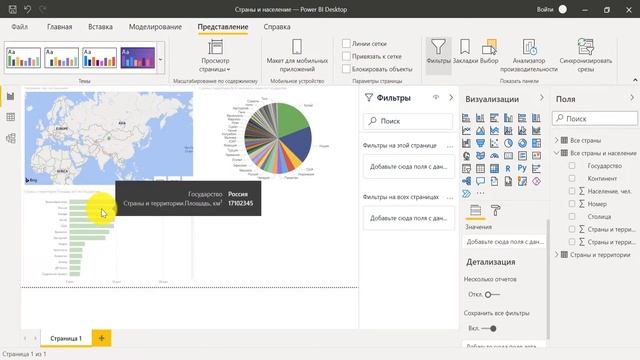Click the Поиск box in Фильтры pane

[x=408, y=121]
